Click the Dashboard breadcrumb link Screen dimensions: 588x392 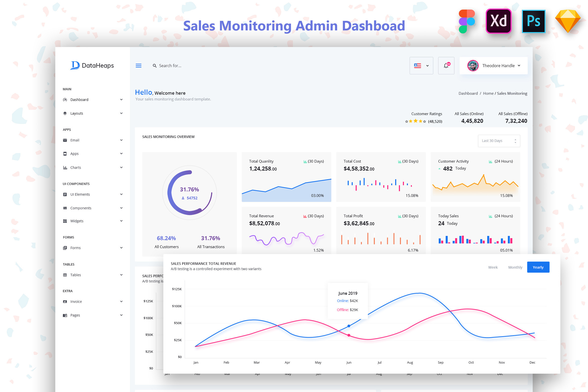click(468, 93)
